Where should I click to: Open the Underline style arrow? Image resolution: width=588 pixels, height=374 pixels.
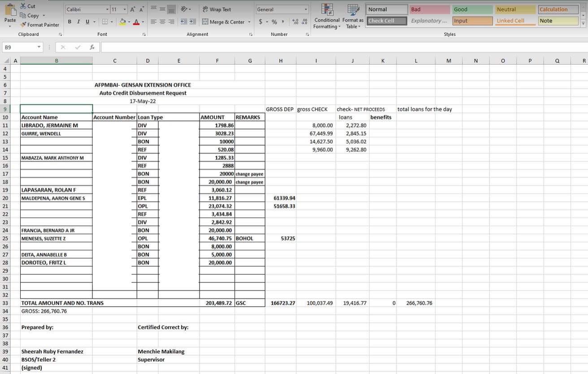click(x=94, y=22)
